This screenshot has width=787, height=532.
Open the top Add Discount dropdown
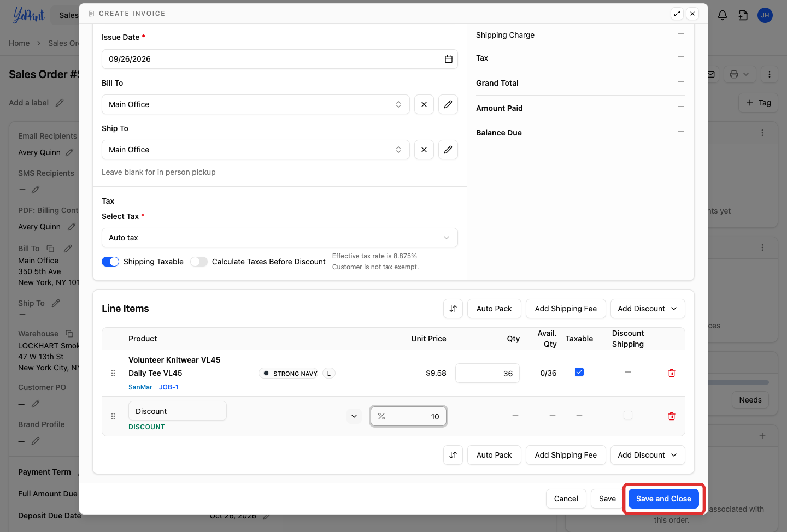click(x=648, y=309)
